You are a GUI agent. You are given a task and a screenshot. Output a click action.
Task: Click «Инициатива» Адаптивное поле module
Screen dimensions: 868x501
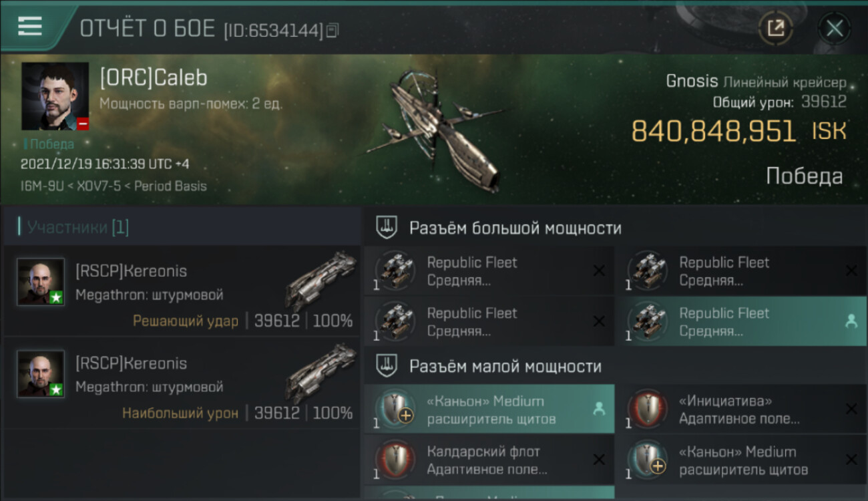pyautogui.click(x=741, y=409)
